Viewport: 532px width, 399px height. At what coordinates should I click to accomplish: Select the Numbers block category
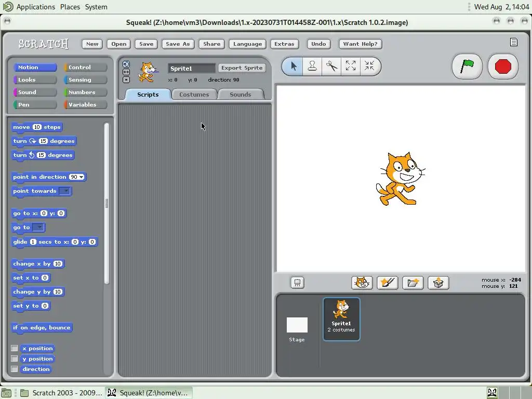pyautogui.click(x=86, y=92)
